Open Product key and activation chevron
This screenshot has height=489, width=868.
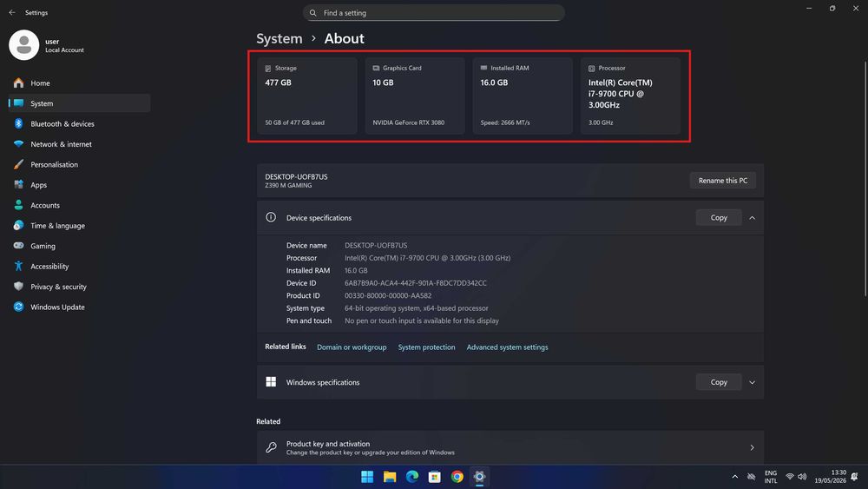[x=752, y=447]
